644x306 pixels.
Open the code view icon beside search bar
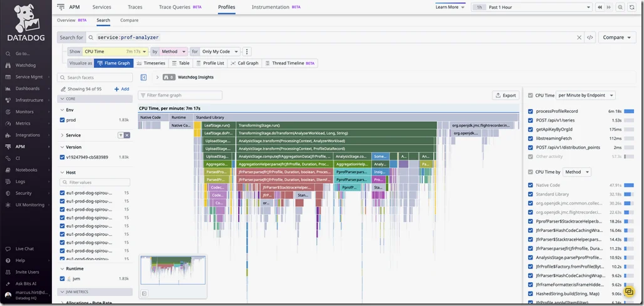(589, 38)
